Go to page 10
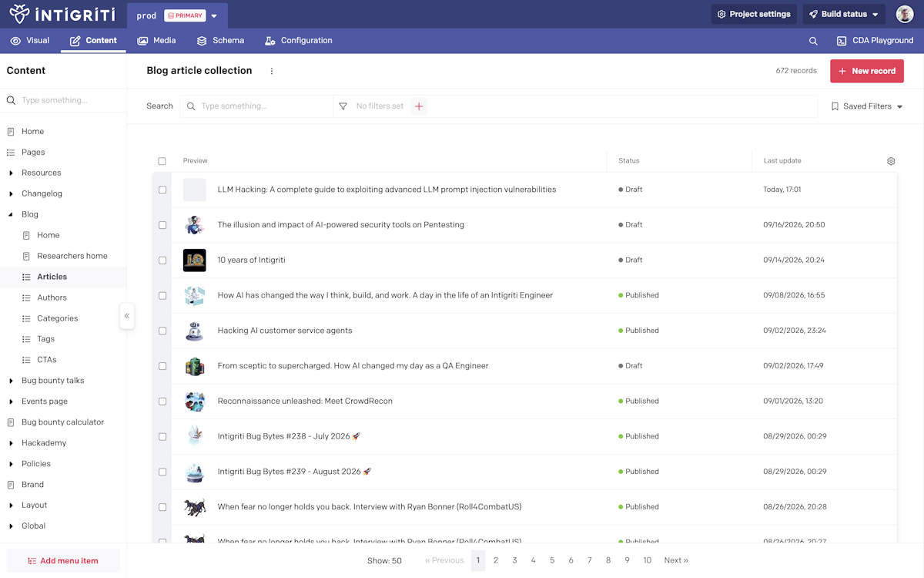The height and width of the screenshot is (578, 924). point(647,560)
